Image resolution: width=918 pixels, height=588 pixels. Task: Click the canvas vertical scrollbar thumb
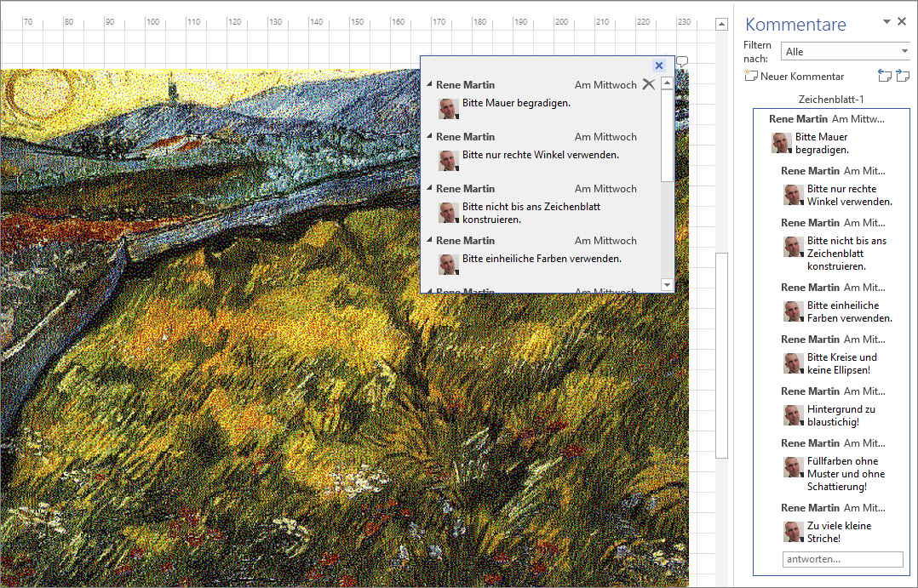722,354
